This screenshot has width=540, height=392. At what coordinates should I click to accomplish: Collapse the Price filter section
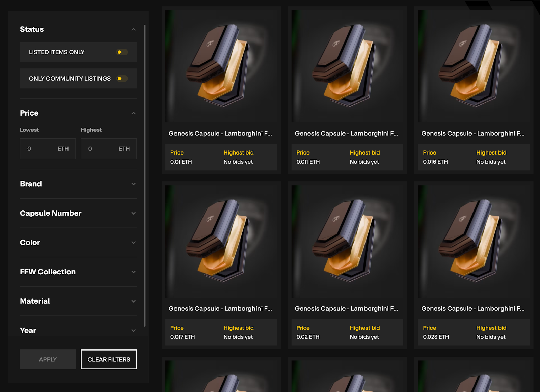click(133, 113)
